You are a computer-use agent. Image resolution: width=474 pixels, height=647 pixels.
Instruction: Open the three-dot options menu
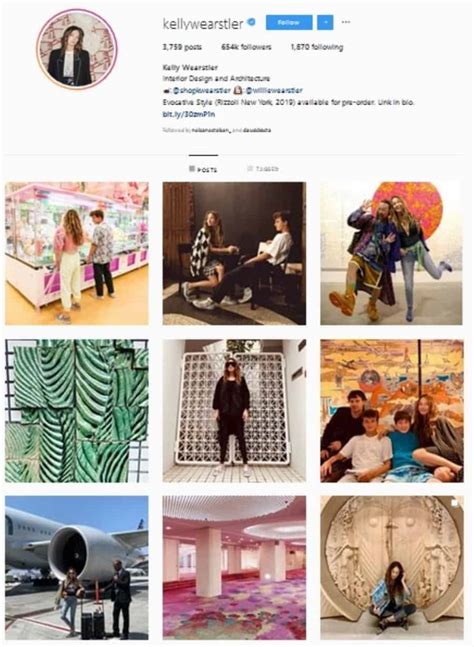click(346, 22)
